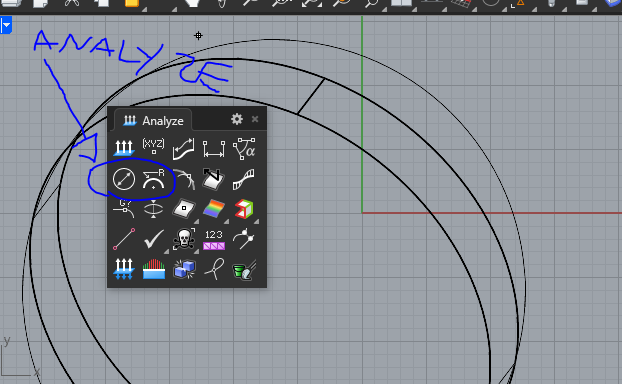Turn on the striped curvature graph ribbon icon
The width and height of the screenshot is (622, 384).
(244, 179)
